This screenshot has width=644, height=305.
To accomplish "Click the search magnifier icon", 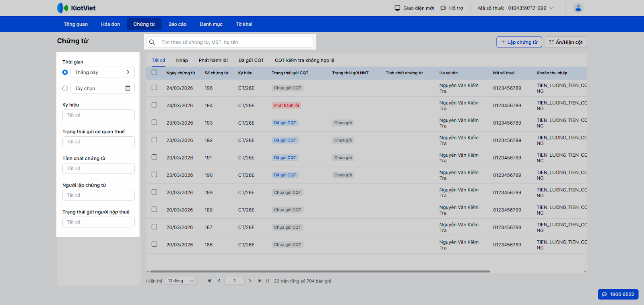I will 152,42.
